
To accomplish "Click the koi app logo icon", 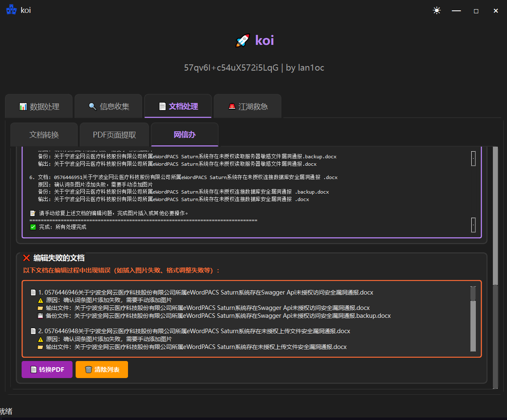I will tap(11, 10).
